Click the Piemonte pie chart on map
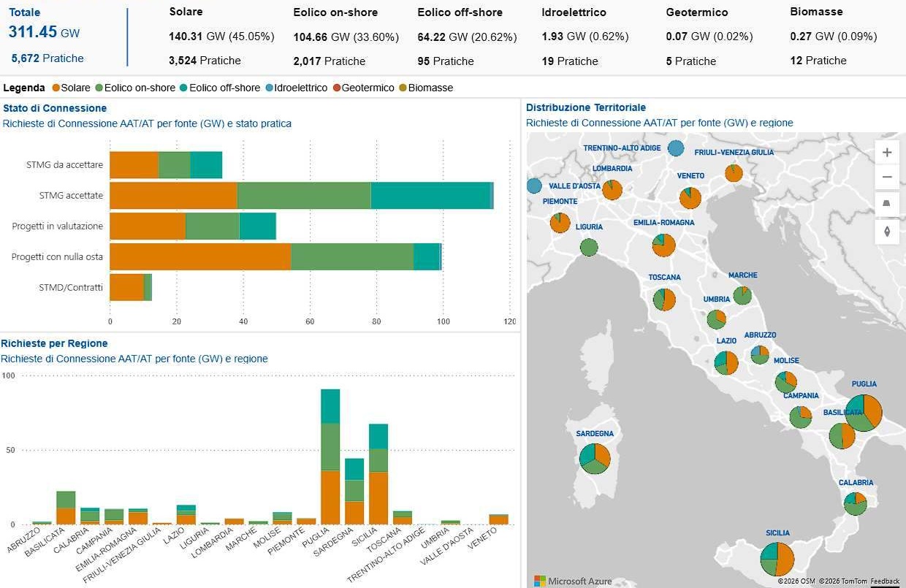 [560, 222]
